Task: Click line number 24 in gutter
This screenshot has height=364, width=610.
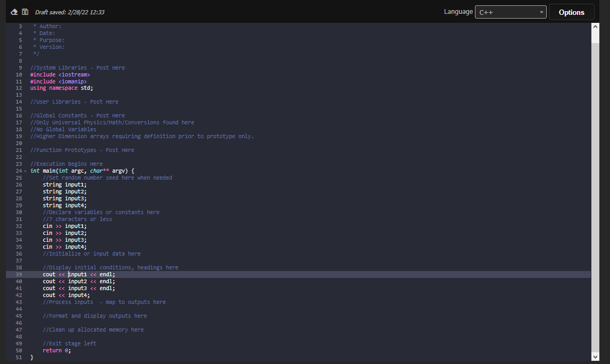Action: coord(19,171)
